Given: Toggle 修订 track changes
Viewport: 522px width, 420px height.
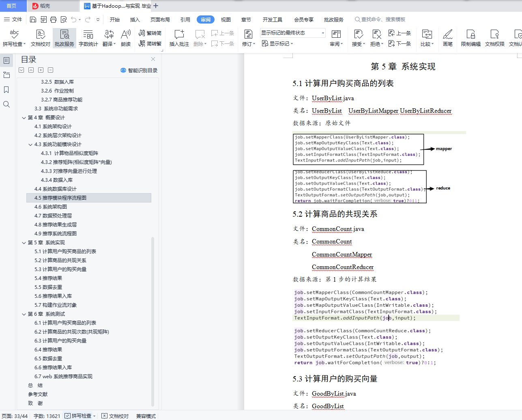Looking at the screenshot, I should click(x=249, y=38).
